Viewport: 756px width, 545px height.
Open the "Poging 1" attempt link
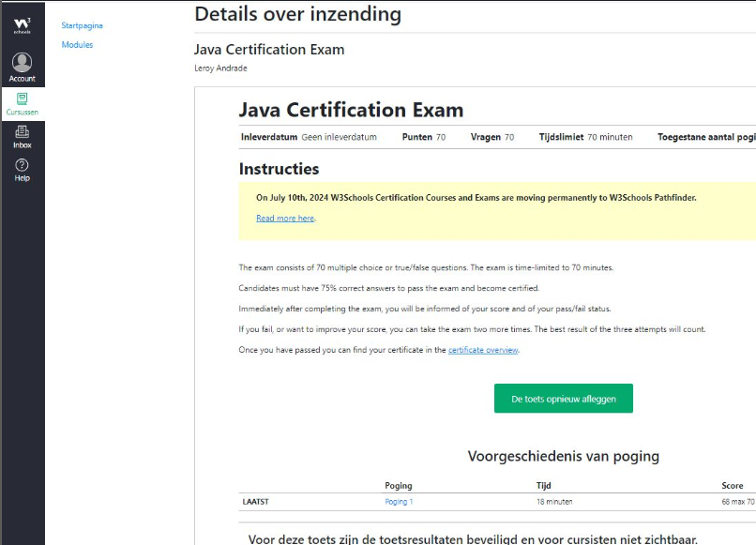coord(399,502)
